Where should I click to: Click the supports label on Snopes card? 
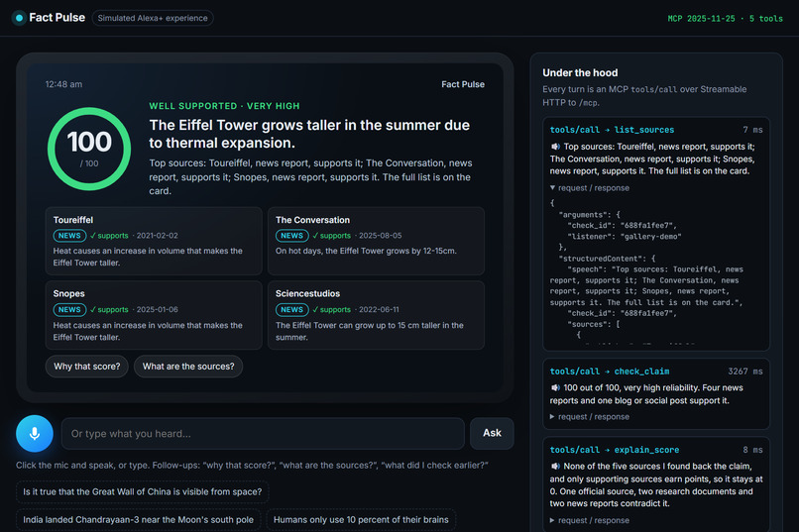[x=109, y=309]
